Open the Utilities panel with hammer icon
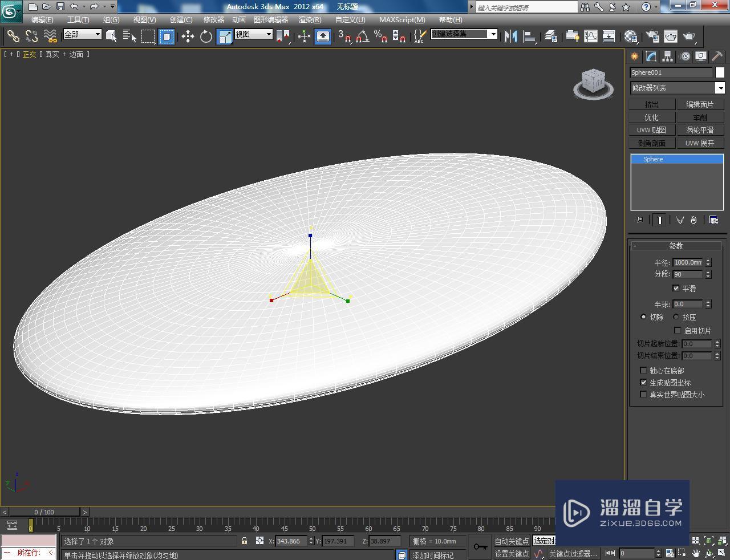 pos(716,56)
